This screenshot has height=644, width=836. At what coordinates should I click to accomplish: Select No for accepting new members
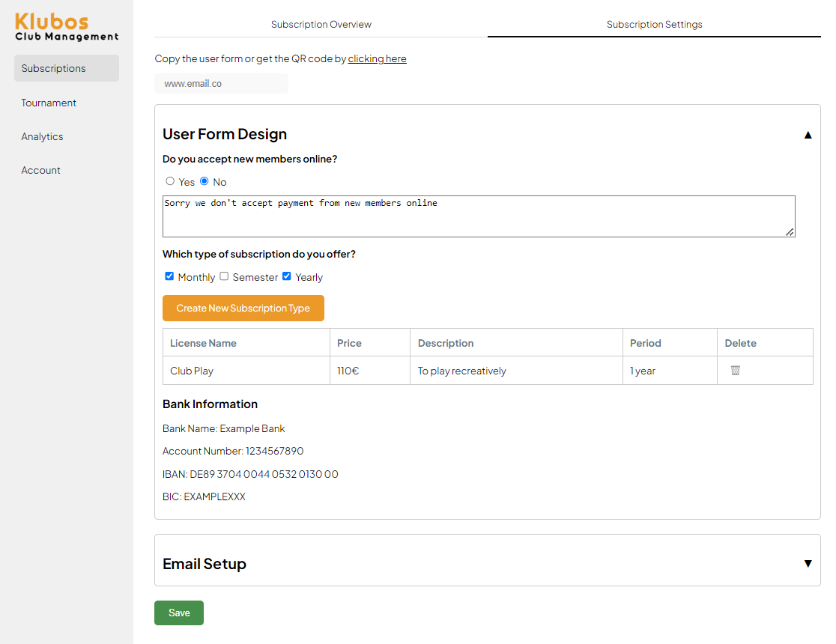pos(205,181)
